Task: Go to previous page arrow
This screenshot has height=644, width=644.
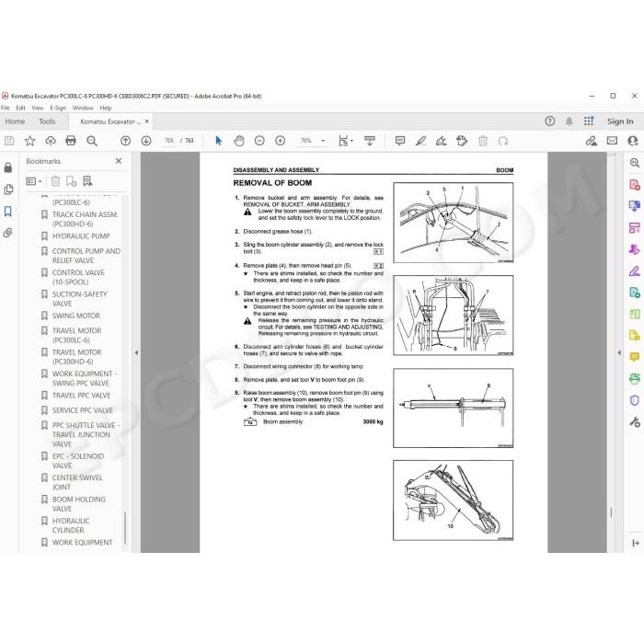Action: [125, 141]
